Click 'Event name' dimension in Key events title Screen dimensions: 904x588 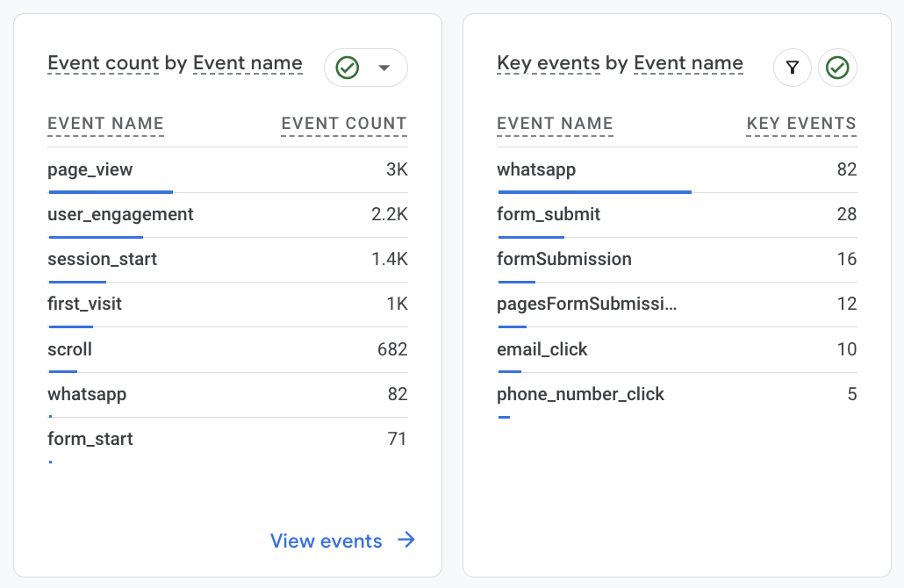click(x=688, y=63)
